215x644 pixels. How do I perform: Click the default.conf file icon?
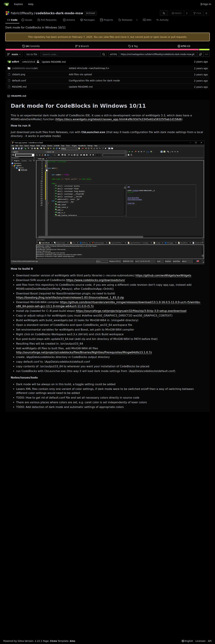point(9,81)
